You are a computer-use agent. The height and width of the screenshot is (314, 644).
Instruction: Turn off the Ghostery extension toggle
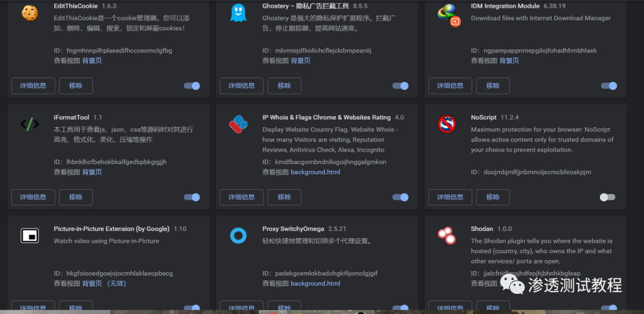[401, 86]
